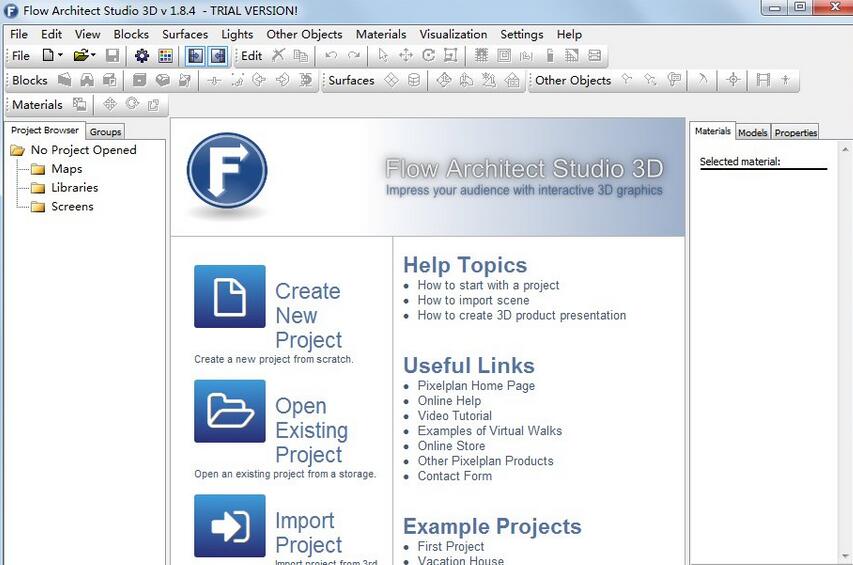Open the Other Objects menu
The width and height of the screenshot is (853, 565).
tap(304, 34)
